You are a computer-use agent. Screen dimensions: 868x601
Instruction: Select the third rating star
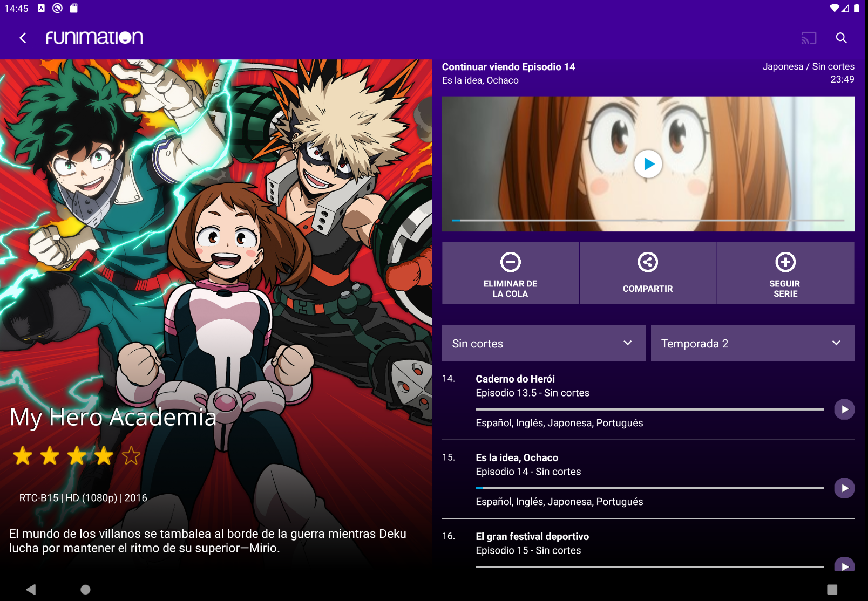coord(77,455)
